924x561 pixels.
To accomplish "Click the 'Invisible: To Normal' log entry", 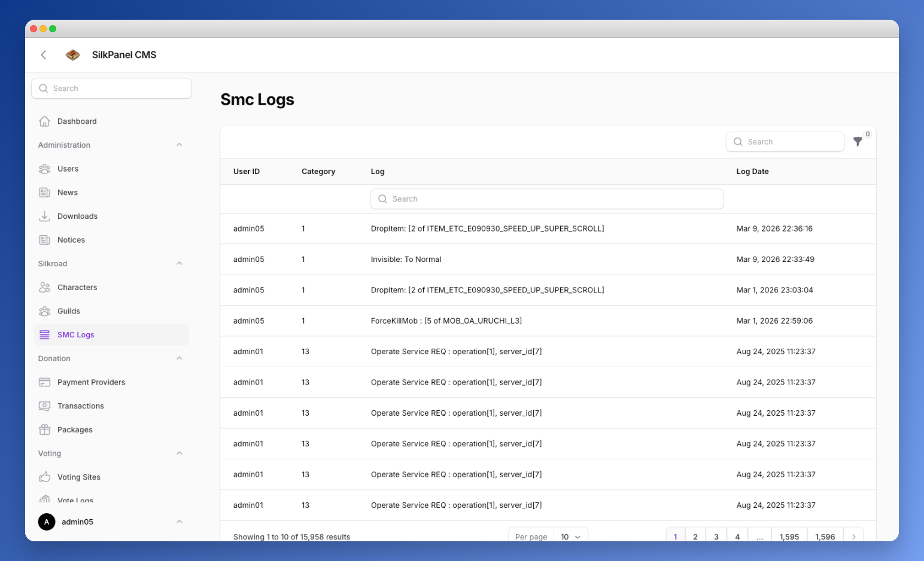I will [x=406, y=260].
